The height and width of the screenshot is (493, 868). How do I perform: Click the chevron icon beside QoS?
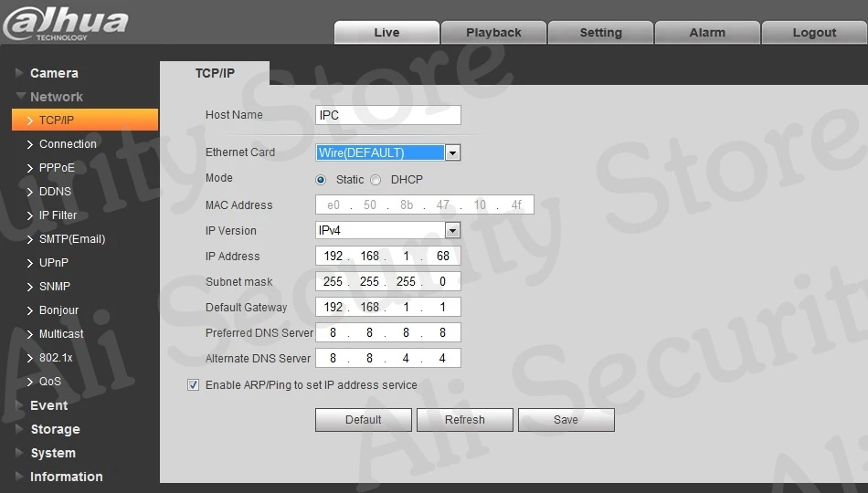30,383
